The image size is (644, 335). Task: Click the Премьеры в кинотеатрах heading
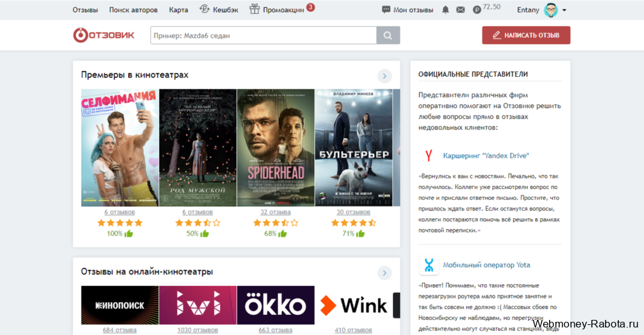(x=135, y=75)
